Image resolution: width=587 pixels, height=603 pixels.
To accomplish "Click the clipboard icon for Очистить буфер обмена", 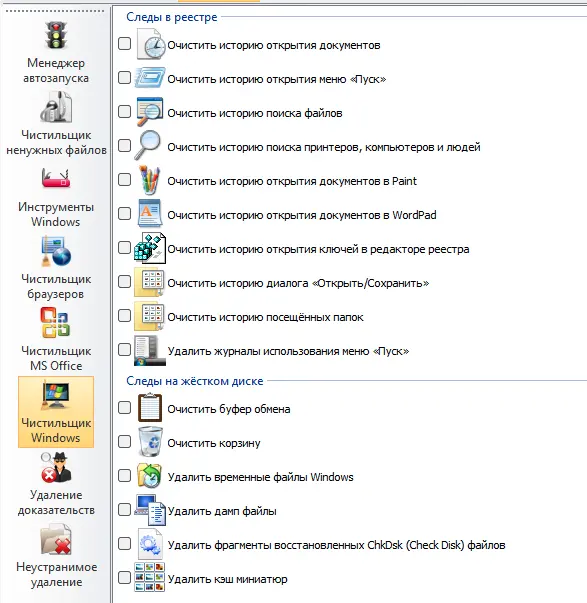I will point(150,408).
